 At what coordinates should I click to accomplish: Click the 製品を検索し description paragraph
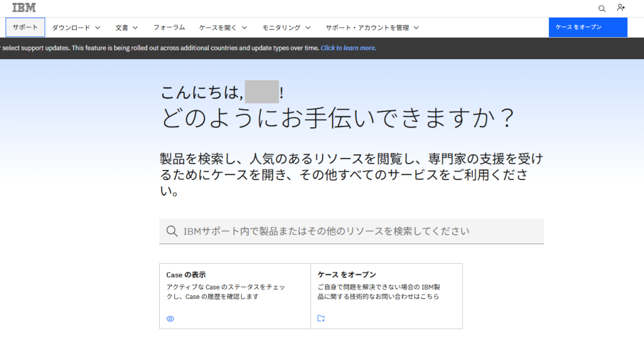pyautogui.click(x=351, y=174)
